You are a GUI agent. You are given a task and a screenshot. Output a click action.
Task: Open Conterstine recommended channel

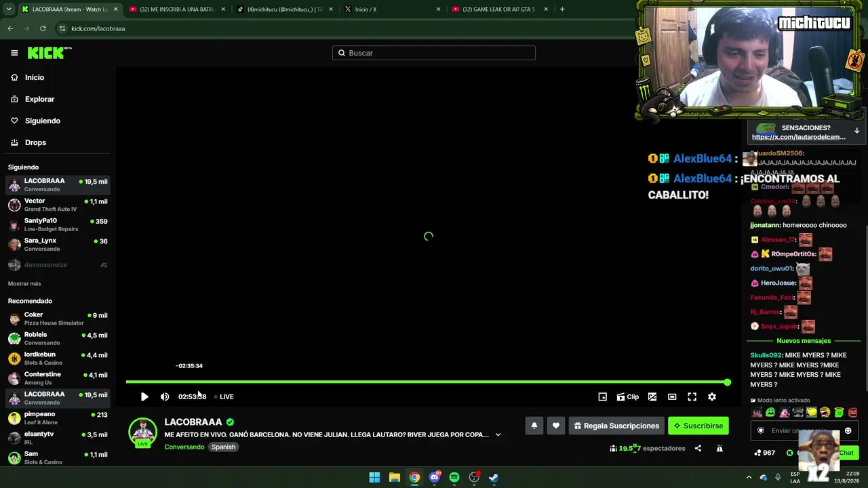click(58, 378)
